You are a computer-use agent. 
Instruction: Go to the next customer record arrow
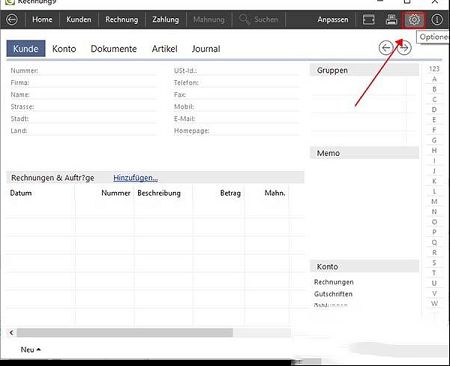pos(404,48)
